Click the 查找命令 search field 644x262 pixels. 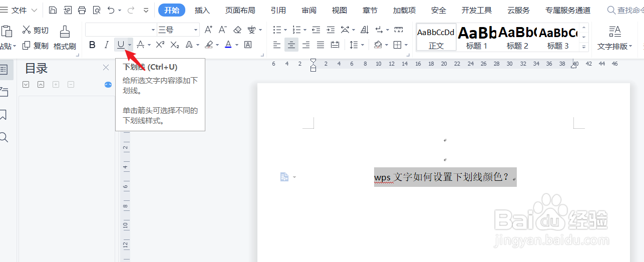click(x=626, y=10)
